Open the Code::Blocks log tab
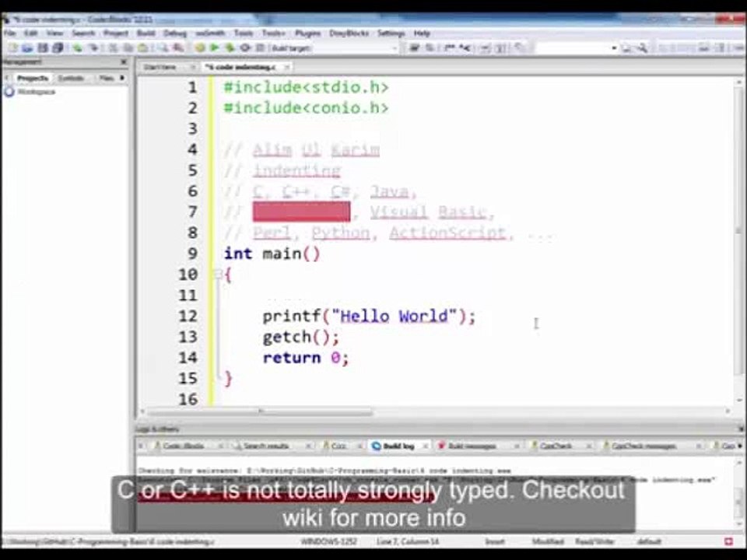Viewport: 747px width, 560px height. tap(183, 446)
